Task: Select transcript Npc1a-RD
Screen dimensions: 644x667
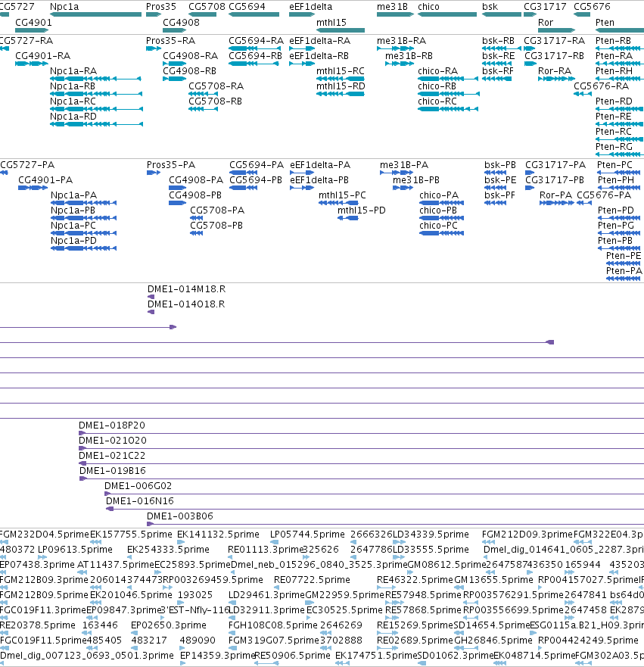Action: 73,117
